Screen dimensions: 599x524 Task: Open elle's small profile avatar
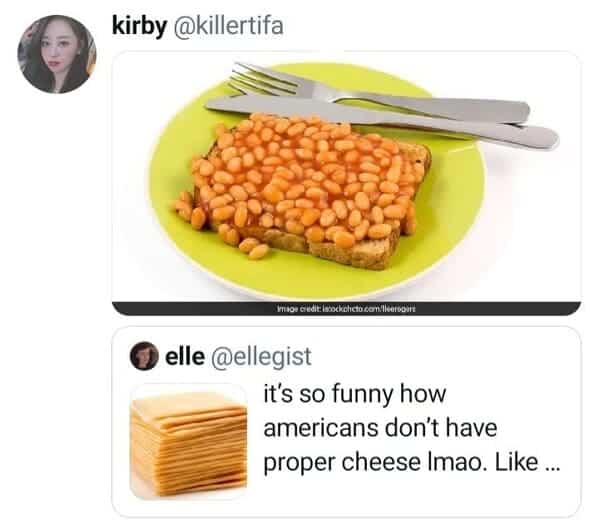click(x=144, y=356)
